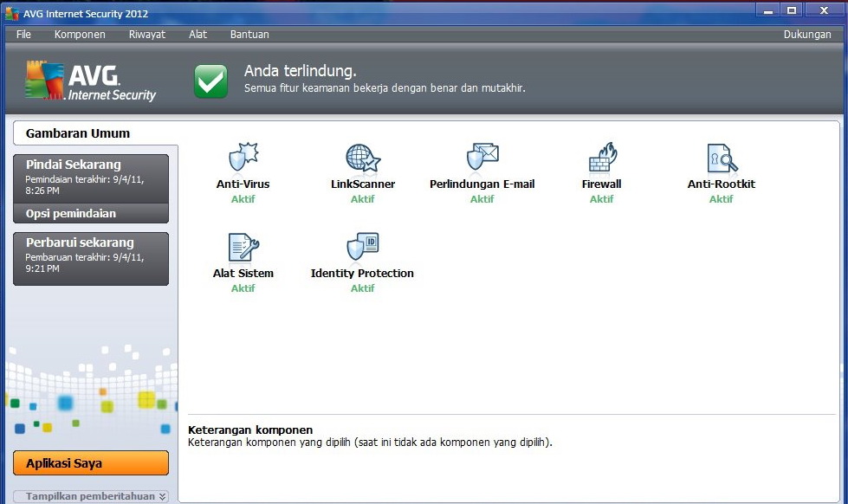Click the Perlindungan E-mail label
Viewport: 848px width, 504px height.
482,184
